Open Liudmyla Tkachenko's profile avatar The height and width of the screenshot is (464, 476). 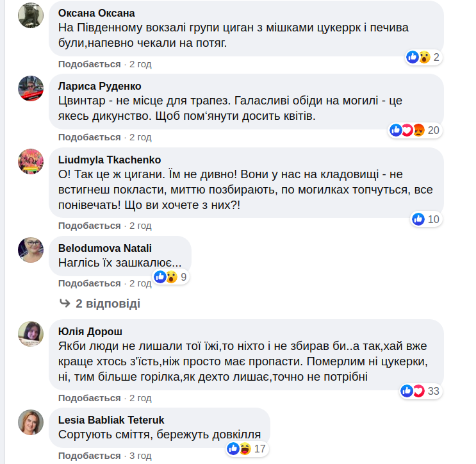point(31,162)
